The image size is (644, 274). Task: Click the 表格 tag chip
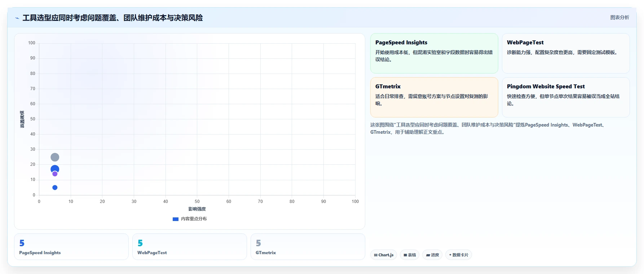pos(410,255)
